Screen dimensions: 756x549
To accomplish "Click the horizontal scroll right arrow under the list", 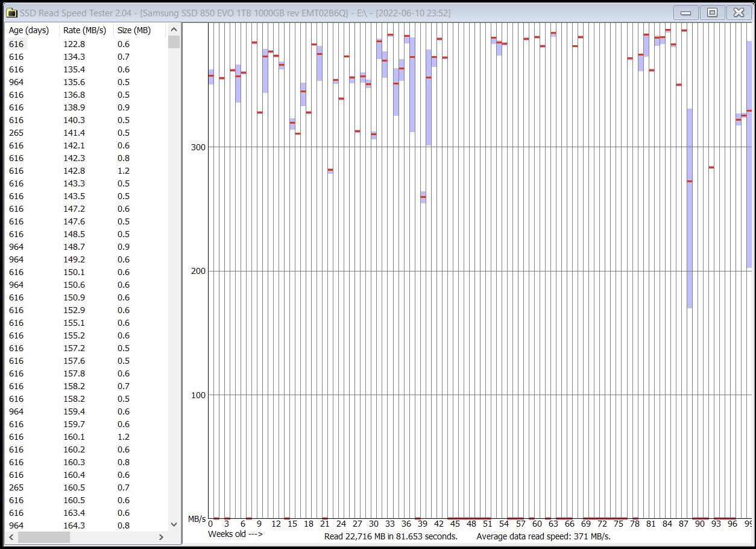I will tap(161, 537).
